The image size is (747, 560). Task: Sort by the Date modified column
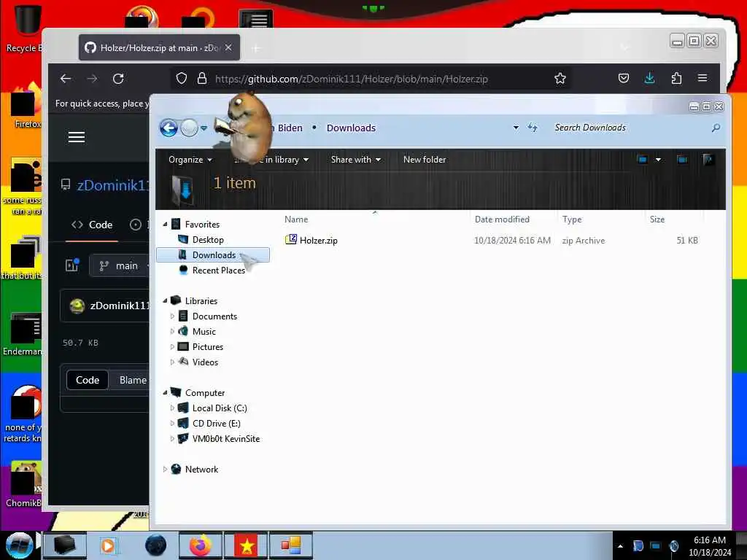click(x=502, y=219)
